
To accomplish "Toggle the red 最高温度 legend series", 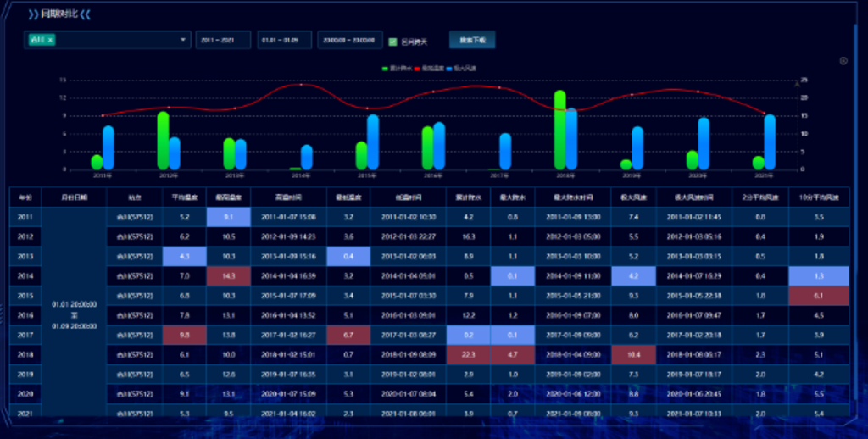I will coord(428,69).
